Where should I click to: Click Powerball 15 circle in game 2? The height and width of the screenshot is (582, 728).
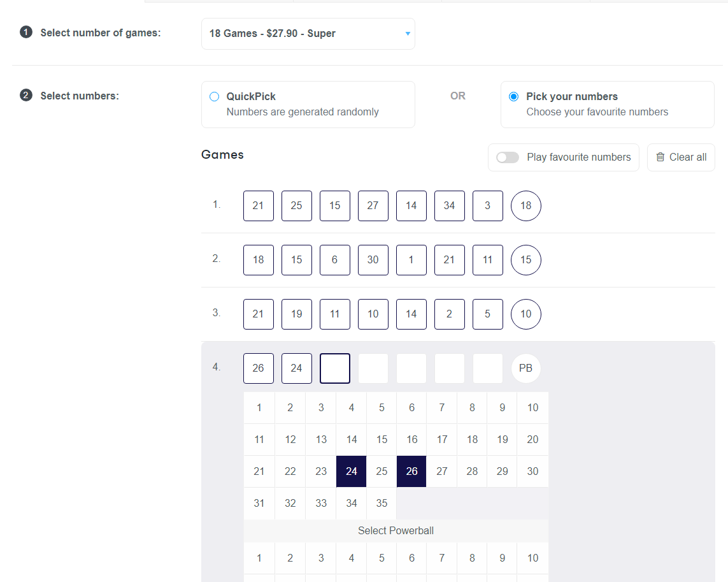point(525,260)
